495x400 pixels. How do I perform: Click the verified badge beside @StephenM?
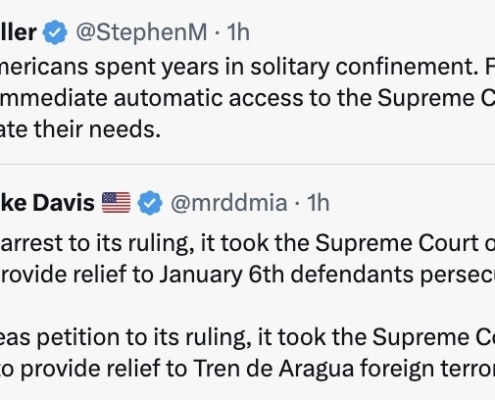tap(55, 32)
